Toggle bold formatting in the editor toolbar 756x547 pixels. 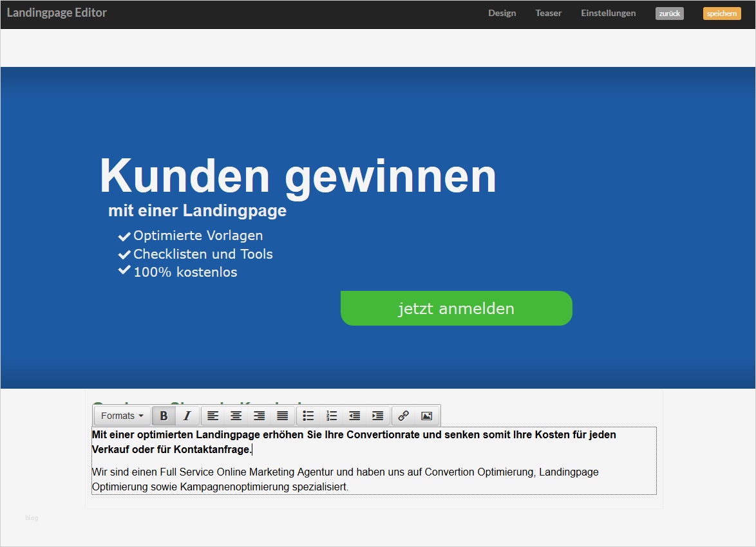[x=164, y=416]
